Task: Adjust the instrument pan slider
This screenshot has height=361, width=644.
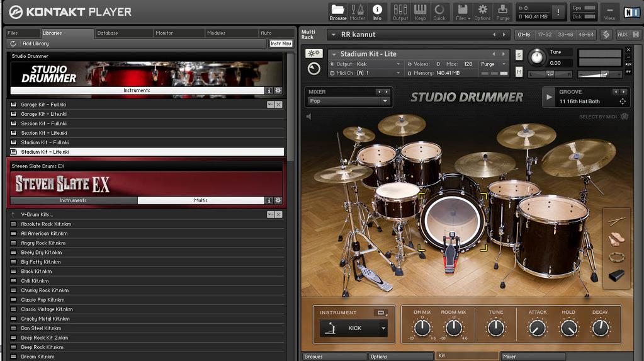Action: (x=550, y=74)
